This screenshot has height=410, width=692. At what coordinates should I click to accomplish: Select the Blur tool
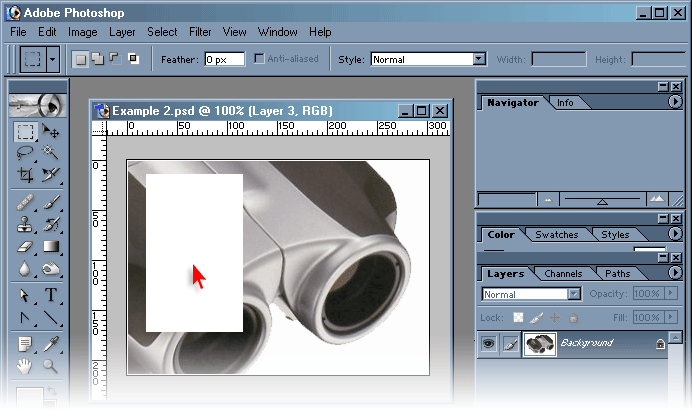pos(25,268)
